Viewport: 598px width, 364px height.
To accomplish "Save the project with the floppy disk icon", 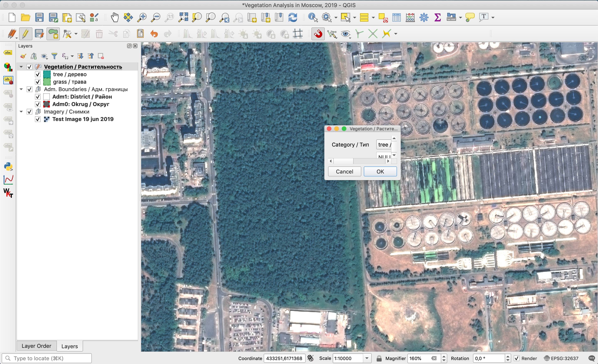I will (x=39, y=17).
